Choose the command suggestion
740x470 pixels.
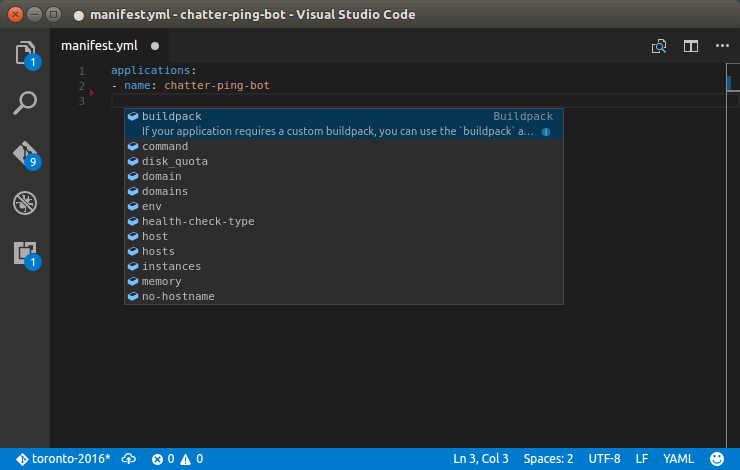[x=344, y=146]
